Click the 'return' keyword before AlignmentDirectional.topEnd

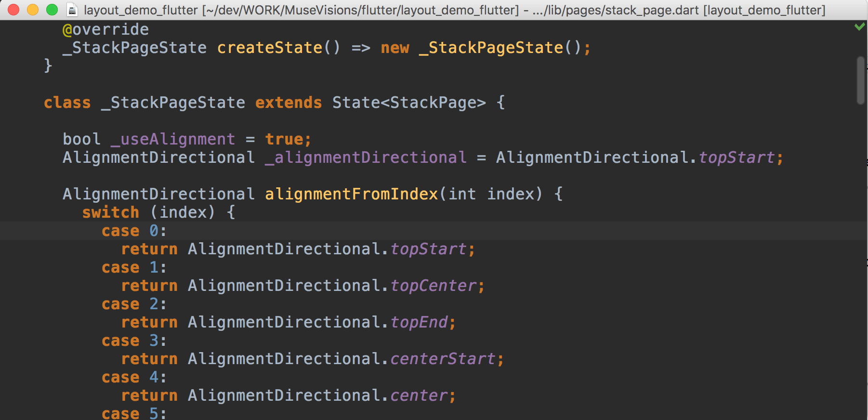[149, 322]
